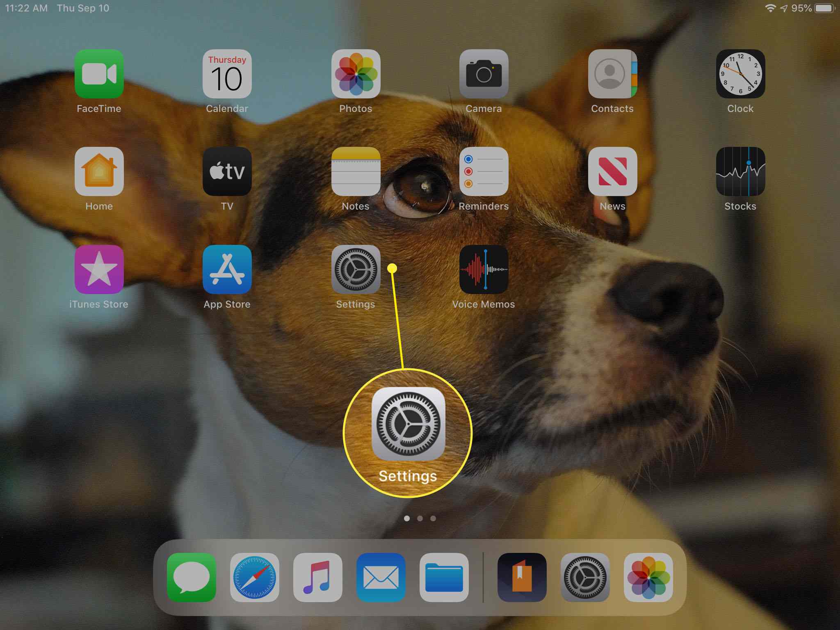Open the Music app in the dock
The width and height of the screenshot is (840, 630).
[x=318, y=577]
